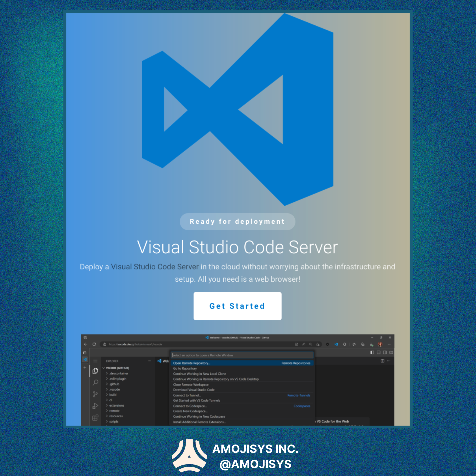
Task: Click the large Visual Studio Code logo
Action: (238, 109)
